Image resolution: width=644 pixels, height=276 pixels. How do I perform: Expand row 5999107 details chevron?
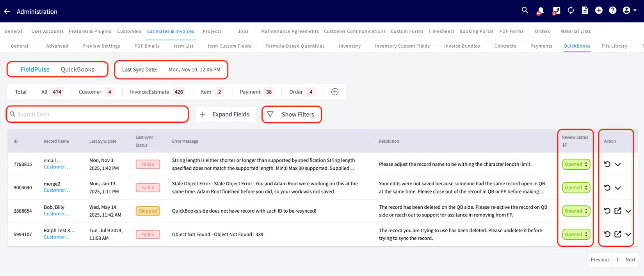click(628, 235)
